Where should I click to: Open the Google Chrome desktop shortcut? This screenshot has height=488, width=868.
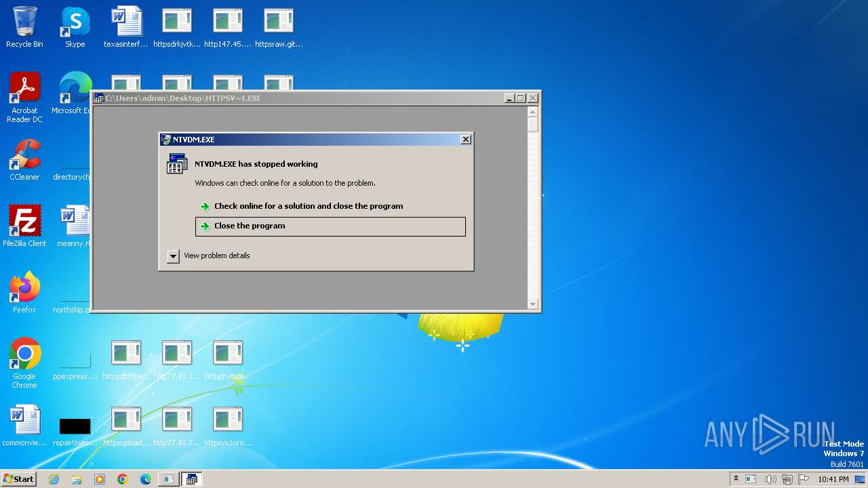click(x=24, y=363)
